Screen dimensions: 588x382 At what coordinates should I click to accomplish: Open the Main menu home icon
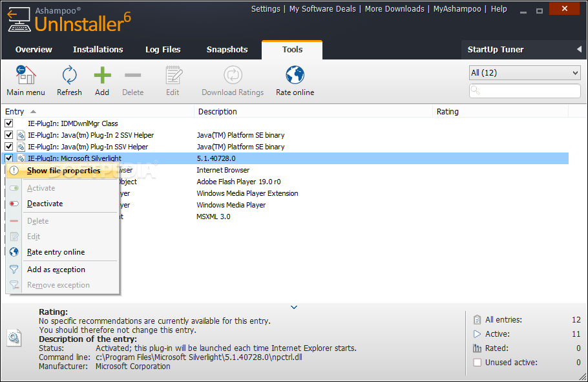[26, 75]
